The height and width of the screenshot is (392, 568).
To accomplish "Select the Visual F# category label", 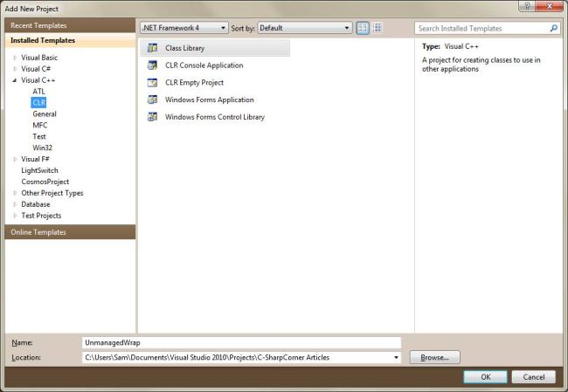I will [35, 159].
